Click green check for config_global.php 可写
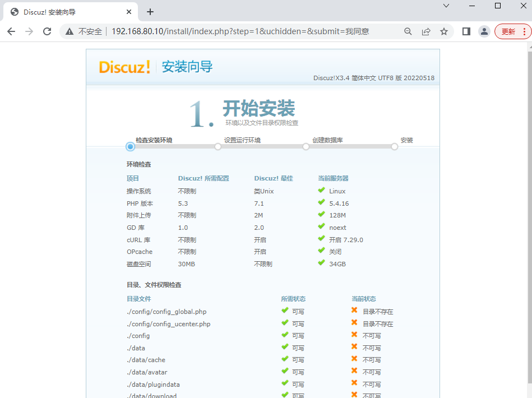The height and width of the screenshot is (398, 532). click(285, 311)
